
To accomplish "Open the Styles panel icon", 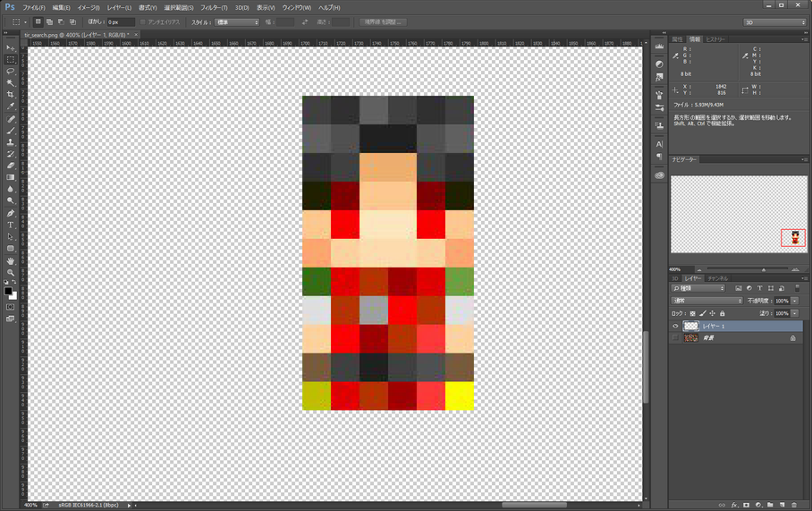I will pos(659,77).
